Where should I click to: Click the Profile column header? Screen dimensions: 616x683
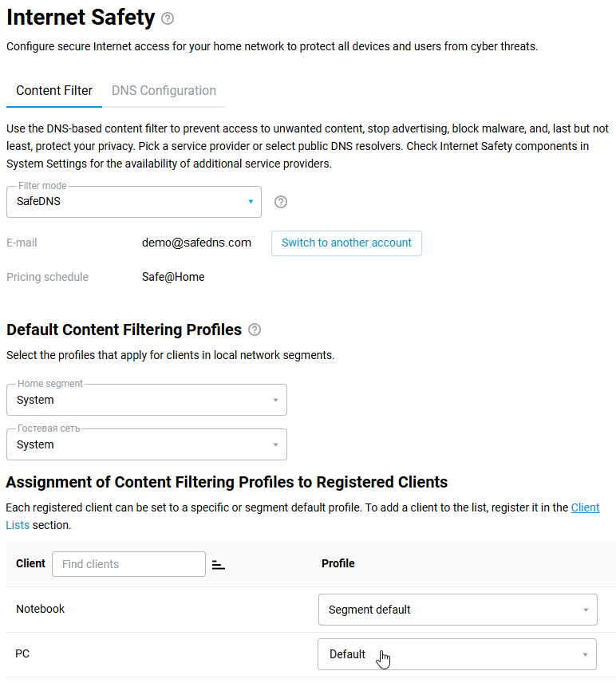coord(338,563)
